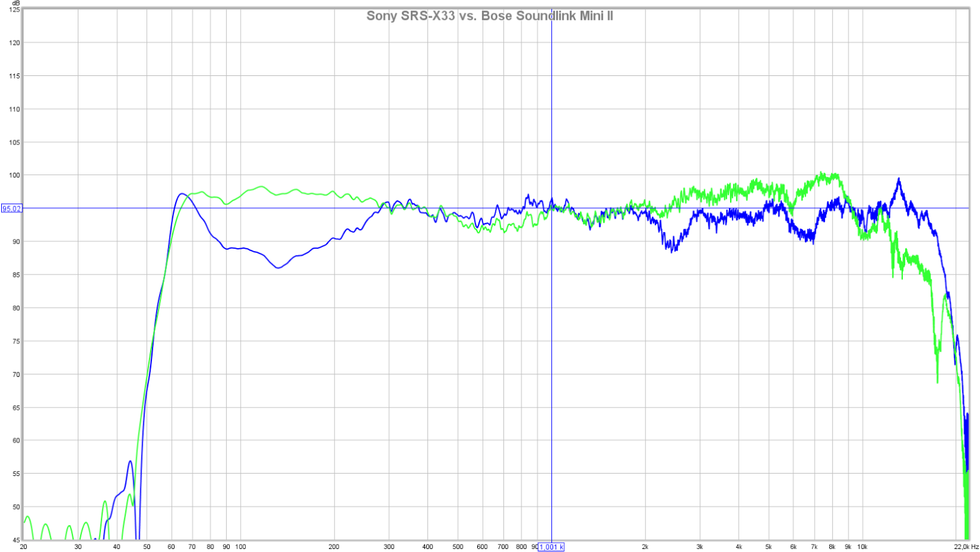The width and height of the screenshot is (980, 552).
Task: Click the 100 Hz frequency axis label
Action: tap(241, 546)
